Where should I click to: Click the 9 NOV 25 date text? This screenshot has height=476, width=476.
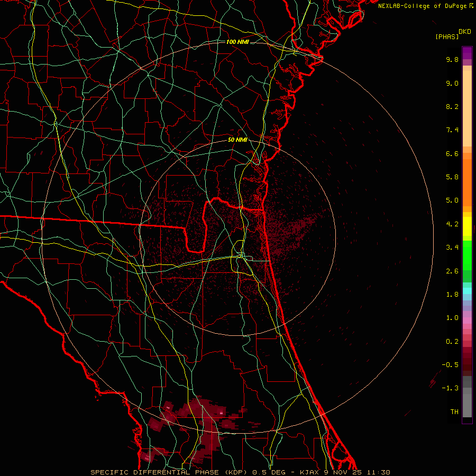(x=343, y=472)
